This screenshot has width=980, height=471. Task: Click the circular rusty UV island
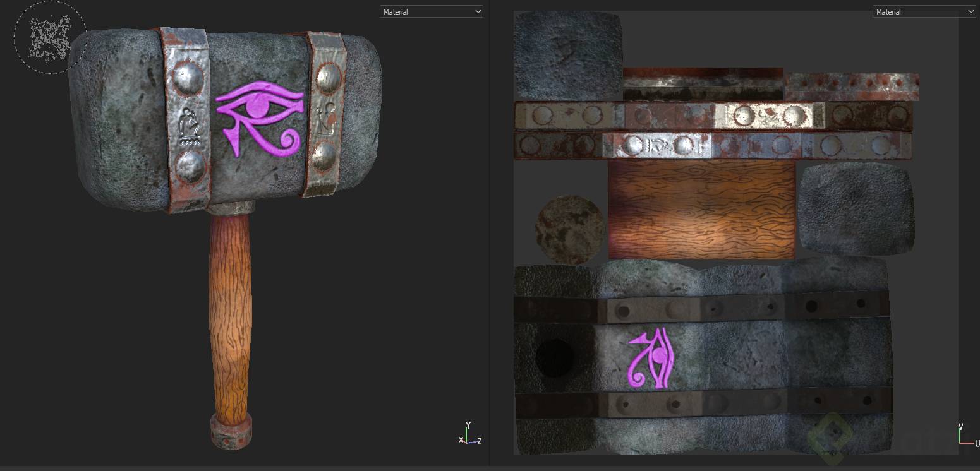[x=571, y=229]
